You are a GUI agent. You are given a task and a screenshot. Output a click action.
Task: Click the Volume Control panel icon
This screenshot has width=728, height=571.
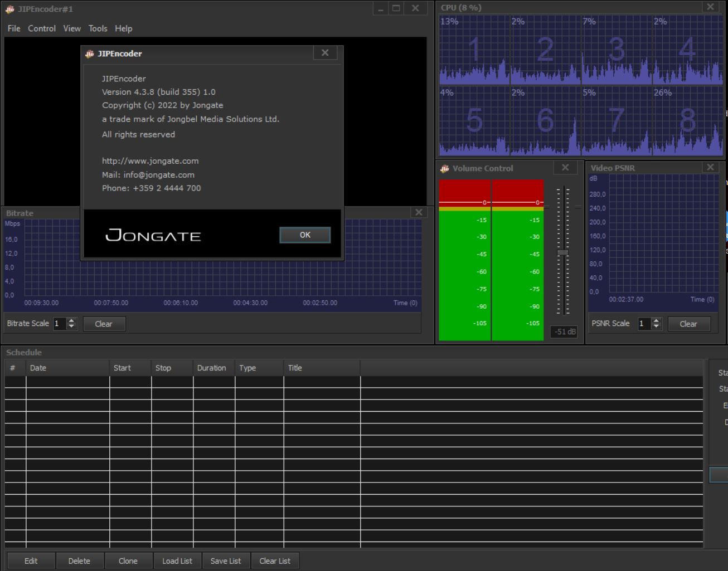tap(445, 168)
